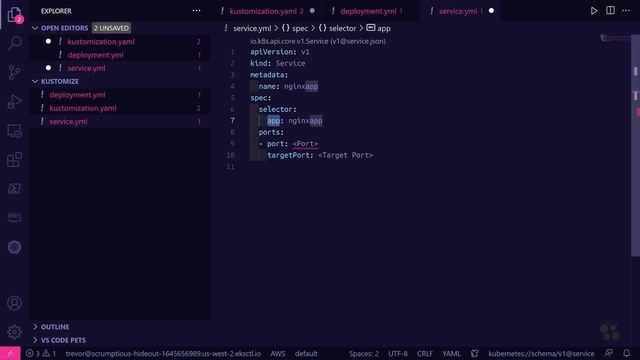Screen dimensions: 640x360
Task: Click the AWS status bar item
Action: coord(278,353)
